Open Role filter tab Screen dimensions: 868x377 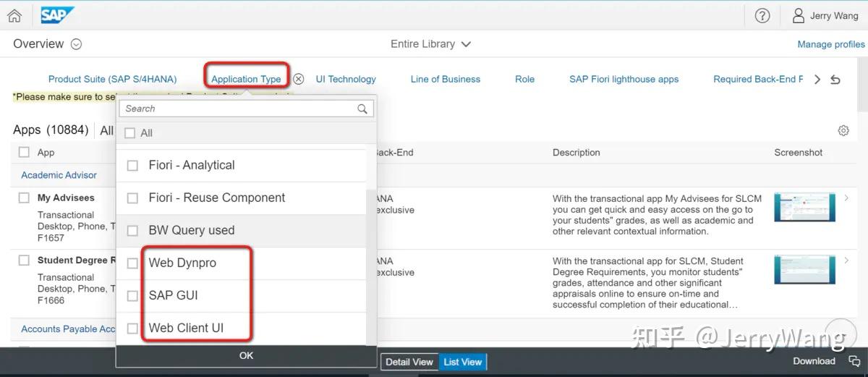pyautogui.click(x=525, y=79)
